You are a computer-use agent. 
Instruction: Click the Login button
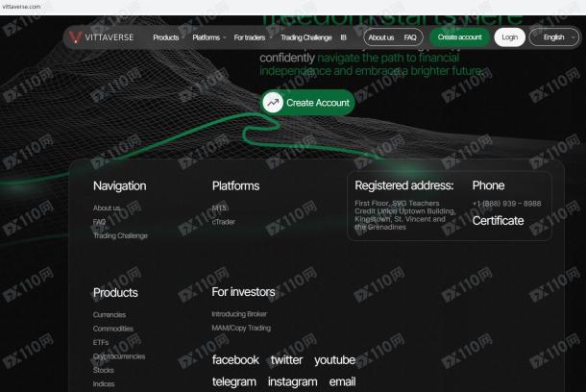[510, 37]
